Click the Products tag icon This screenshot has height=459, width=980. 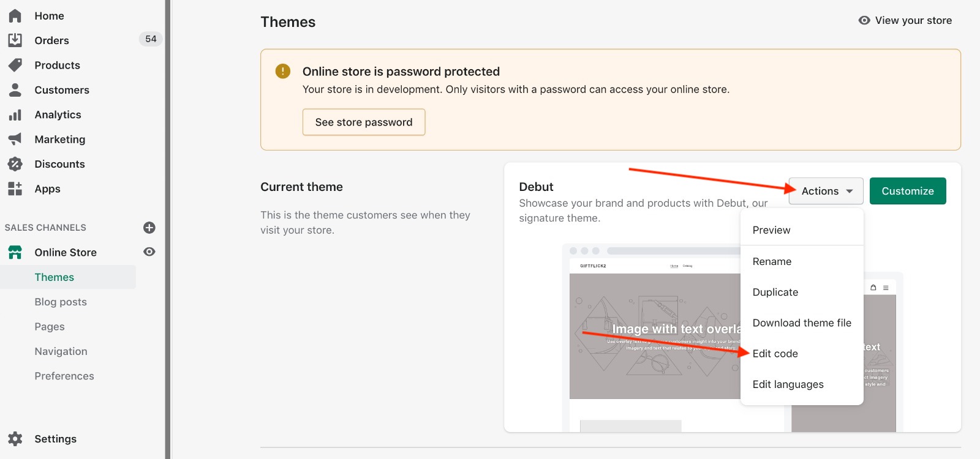pyautogui.click(x=15, y=65)
